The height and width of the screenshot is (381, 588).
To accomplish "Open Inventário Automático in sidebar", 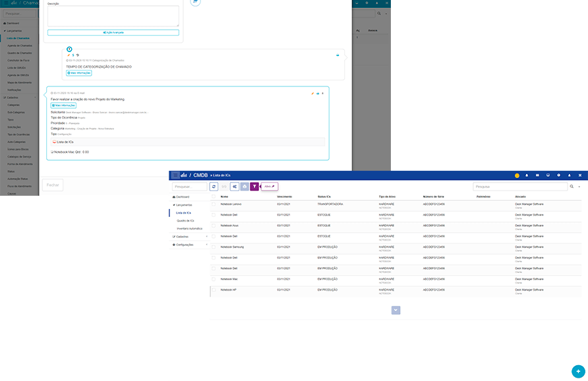I will 189,228.
